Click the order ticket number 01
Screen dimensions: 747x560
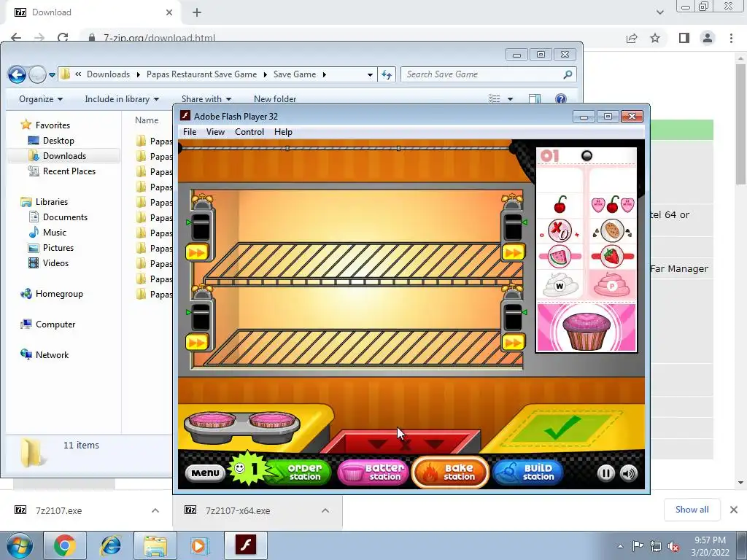(550, 156)
